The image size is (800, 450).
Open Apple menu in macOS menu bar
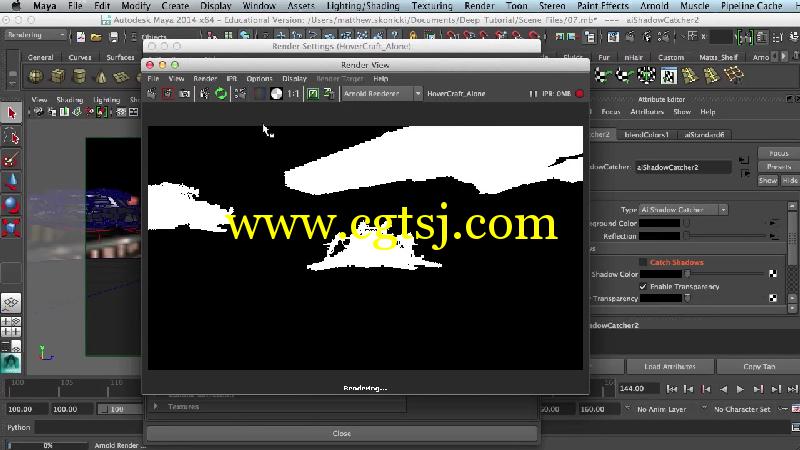pos(16,6)
